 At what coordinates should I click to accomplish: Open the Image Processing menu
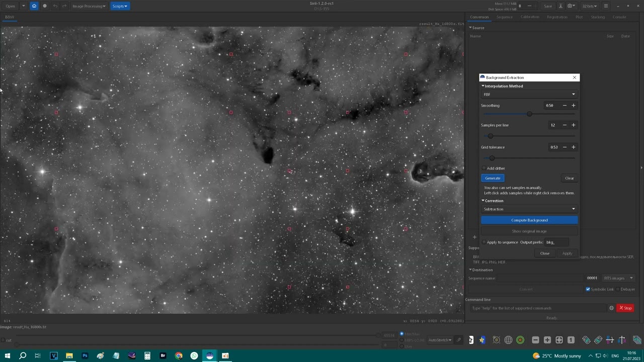89,6
